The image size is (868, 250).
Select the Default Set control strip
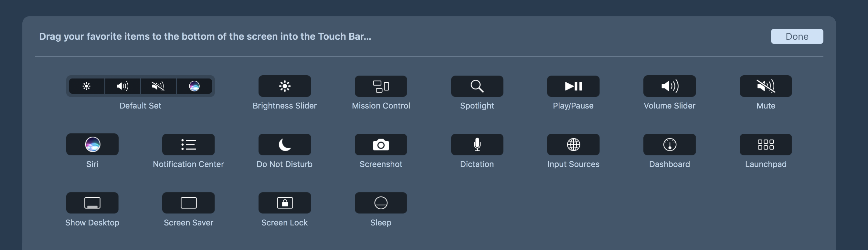point(140,86)
